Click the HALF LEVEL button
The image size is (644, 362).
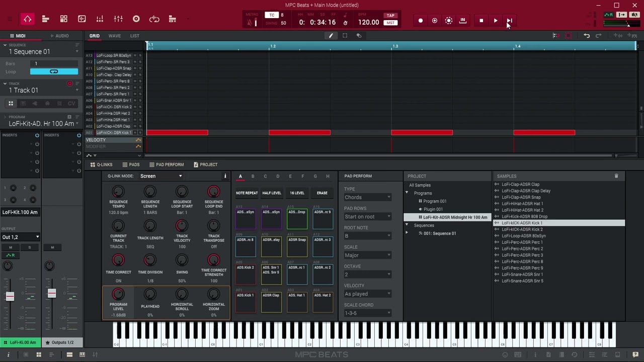(x=272, y=193)
